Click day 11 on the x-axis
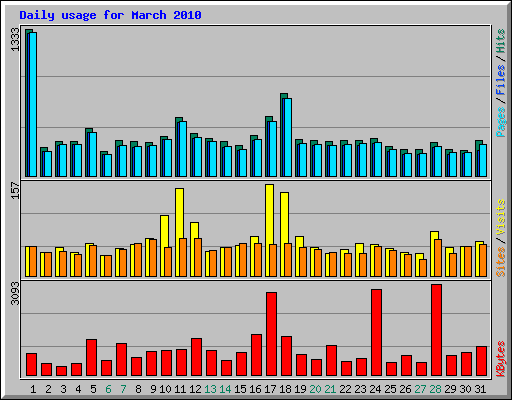512x400 pixels. click(x=180, y=389)
